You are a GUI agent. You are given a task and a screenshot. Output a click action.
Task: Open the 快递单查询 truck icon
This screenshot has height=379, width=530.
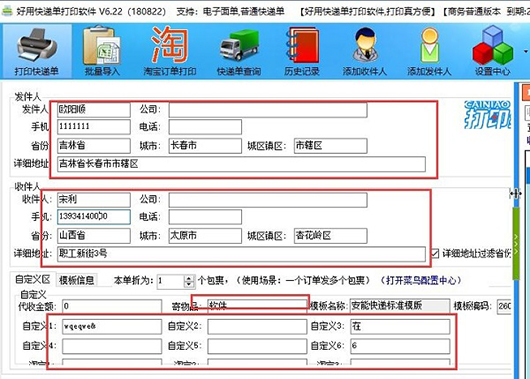click(239, 51)
